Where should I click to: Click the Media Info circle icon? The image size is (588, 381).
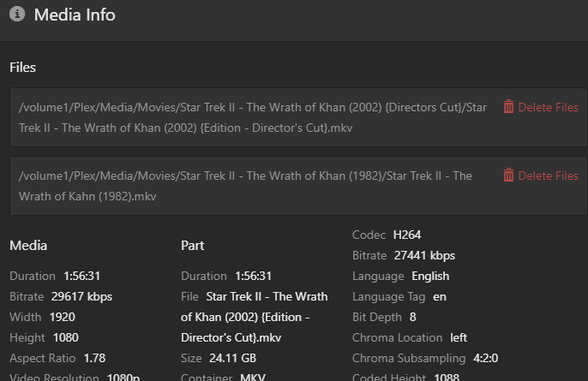coord(17,15)
